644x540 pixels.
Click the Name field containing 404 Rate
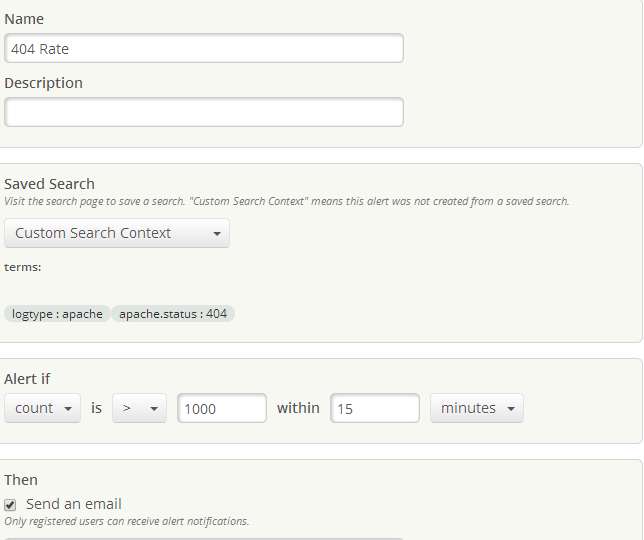pos(204,48)
